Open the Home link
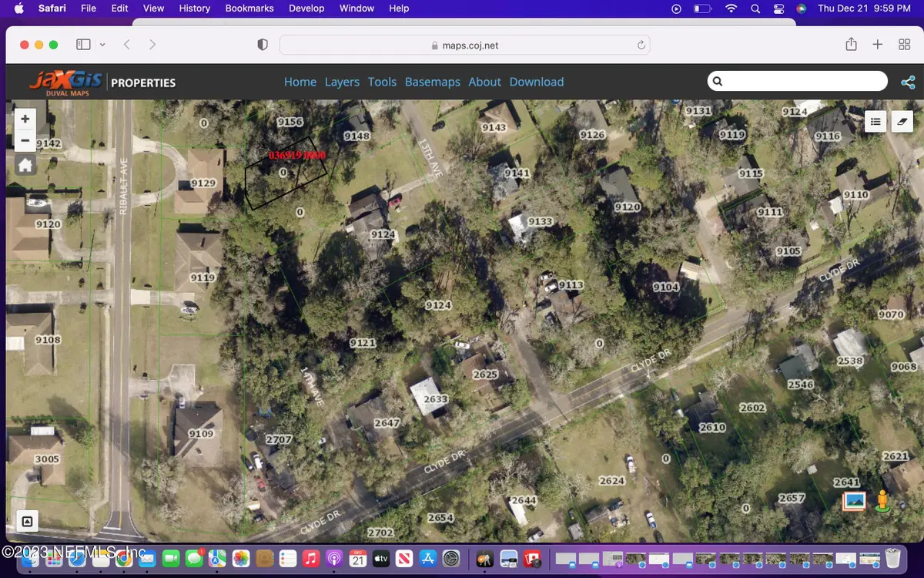Viewport: 924px width, 578px height. 300,82
